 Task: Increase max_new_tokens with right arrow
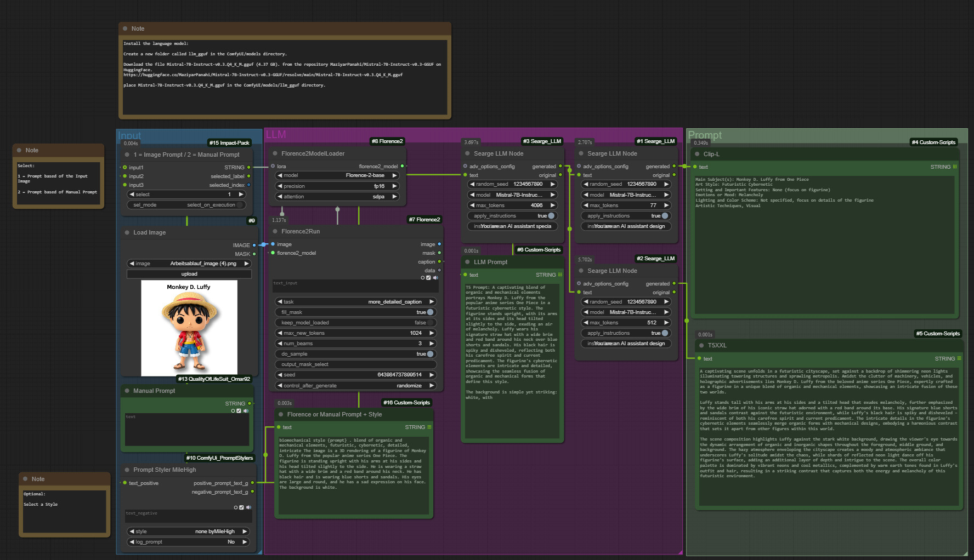click(x=432, y=333)
